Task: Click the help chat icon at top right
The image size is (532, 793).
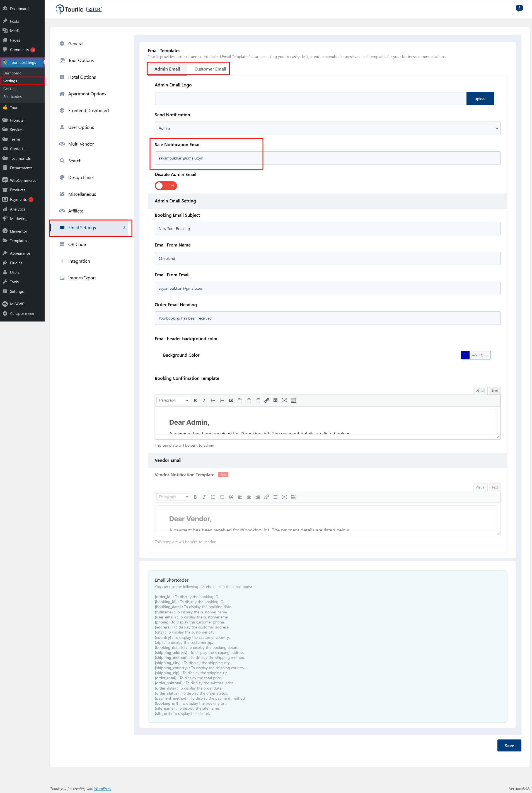Action: (519, 8)
